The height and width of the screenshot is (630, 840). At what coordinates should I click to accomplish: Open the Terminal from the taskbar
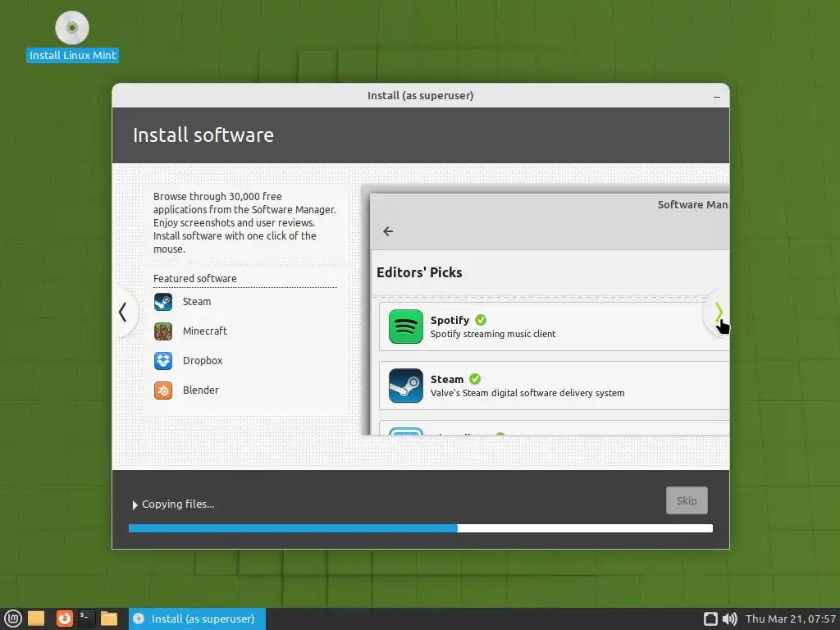pos(87,619)
